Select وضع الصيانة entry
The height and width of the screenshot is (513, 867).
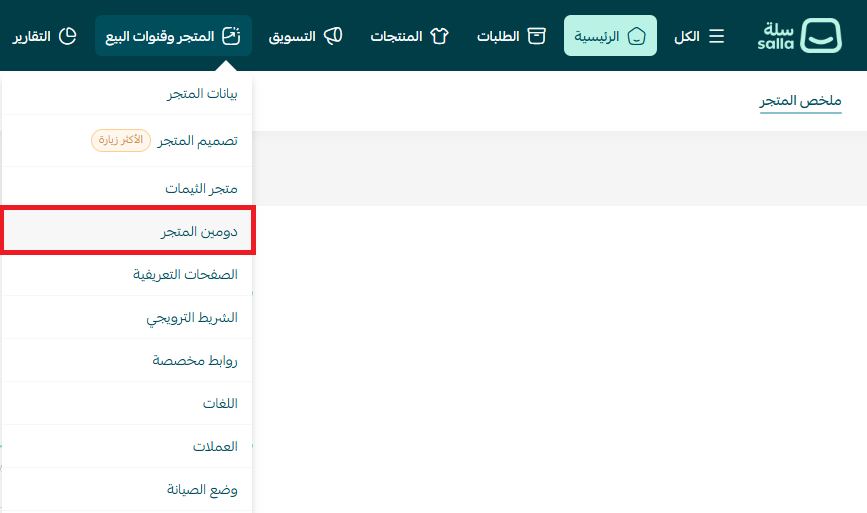127,489
